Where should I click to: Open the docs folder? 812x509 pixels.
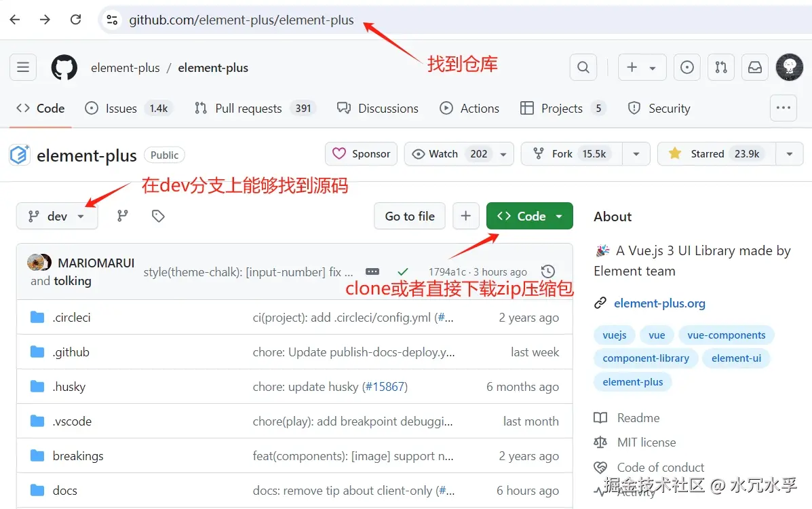point(64,491)
